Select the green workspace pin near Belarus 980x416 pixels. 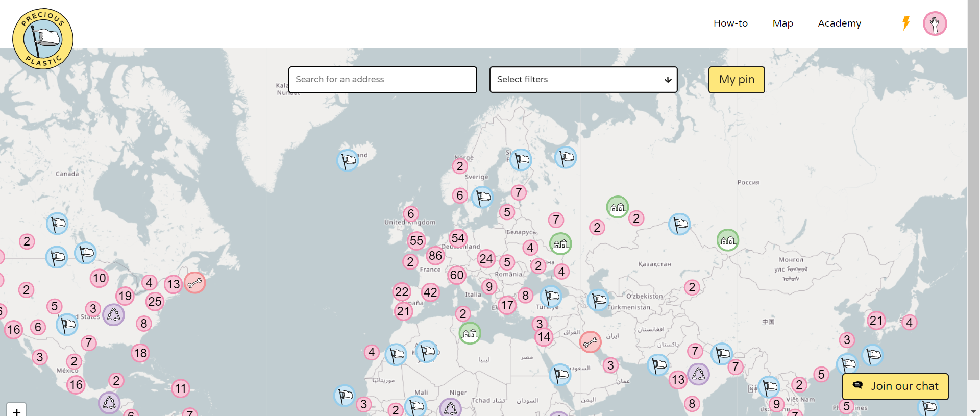(x=560, y=243)
